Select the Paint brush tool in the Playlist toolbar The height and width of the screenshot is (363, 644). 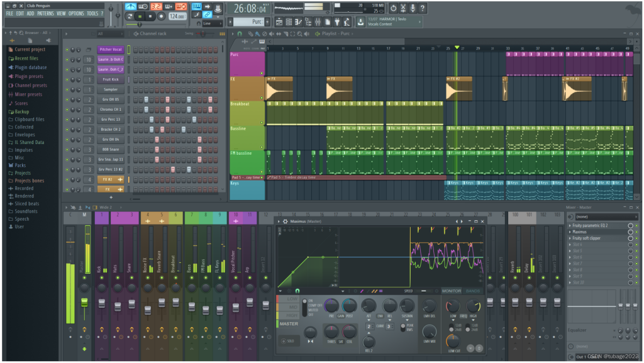[x=257, y=33]
